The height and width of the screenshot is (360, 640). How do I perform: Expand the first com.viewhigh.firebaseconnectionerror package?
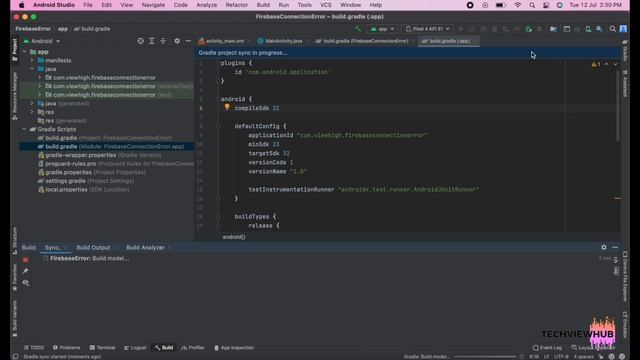(40, 78)
